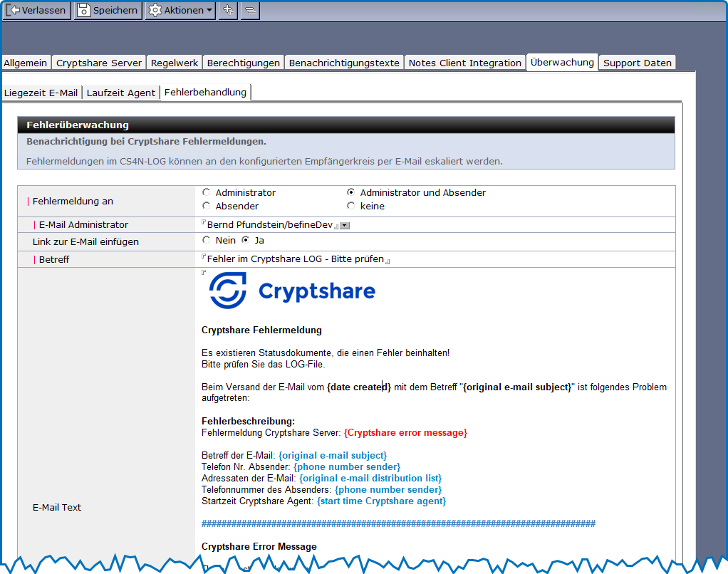Select 'Administrator und Absender' radio option
The width and height of the screenshot is (728, 574).
coord(350,192)
